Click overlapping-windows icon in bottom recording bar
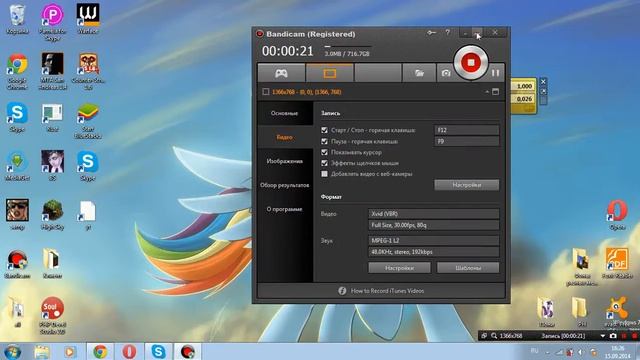Viewport: 640px width, 360px height. (x=484, y=336)
